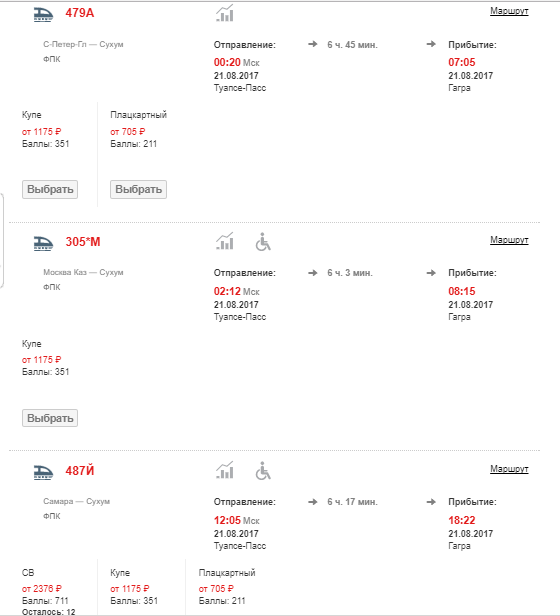Click the train icon beside 479А
Viewport: 560px width, 616px height.
pos(43,14)
